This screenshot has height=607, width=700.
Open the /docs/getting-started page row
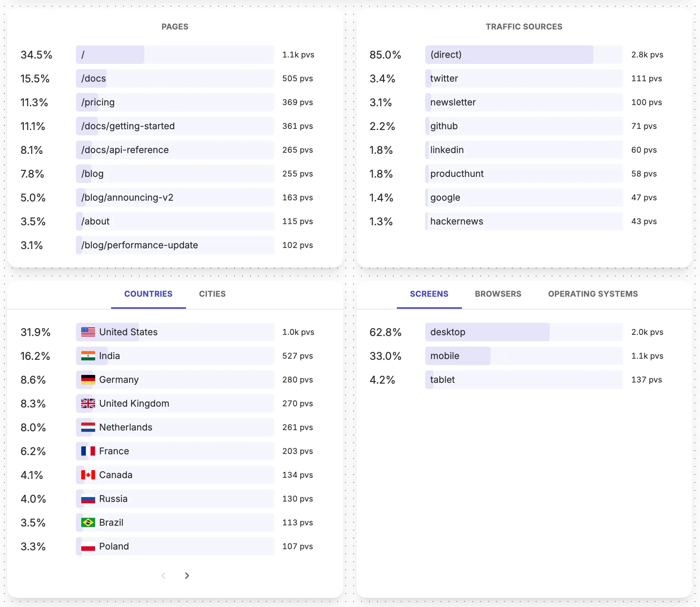click(175, 126)
